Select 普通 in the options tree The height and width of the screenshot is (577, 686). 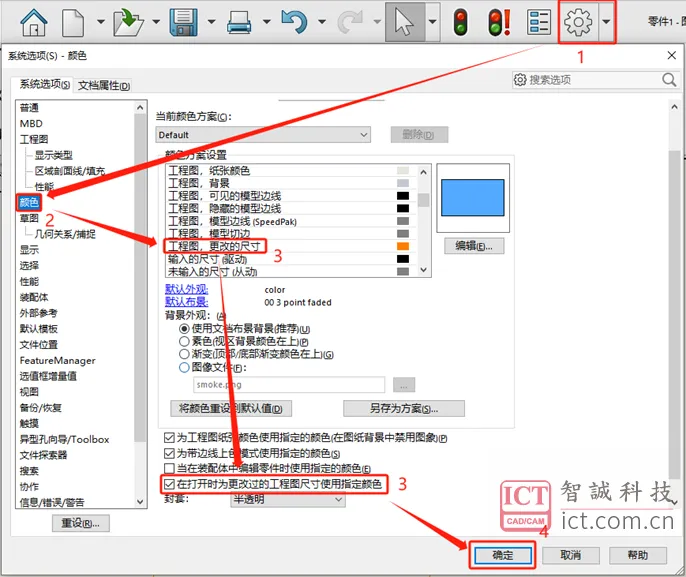pos(29,108)
